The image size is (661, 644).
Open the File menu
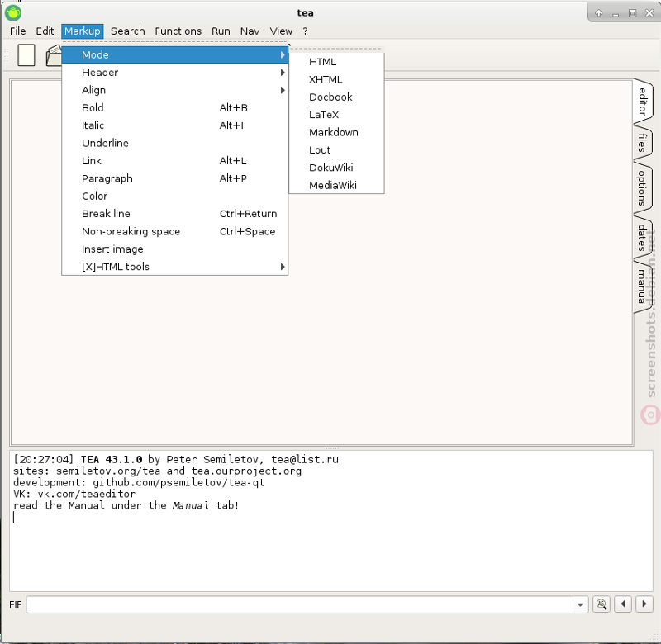coord(17,31)
